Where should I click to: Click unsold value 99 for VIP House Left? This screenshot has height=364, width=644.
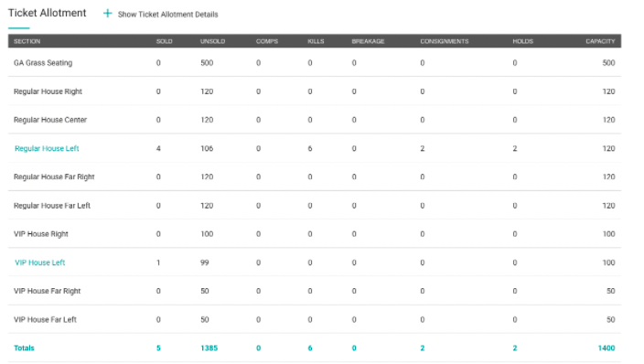[205, 262]
